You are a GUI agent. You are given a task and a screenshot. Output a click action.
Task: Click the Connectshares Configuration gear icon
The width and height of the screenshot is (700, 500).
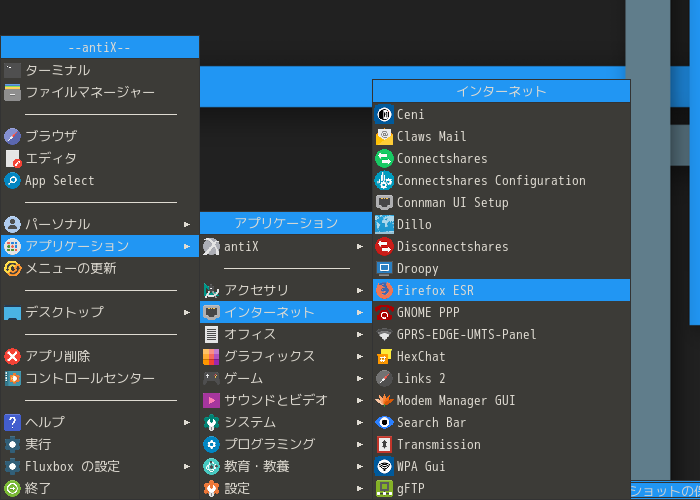384,180
